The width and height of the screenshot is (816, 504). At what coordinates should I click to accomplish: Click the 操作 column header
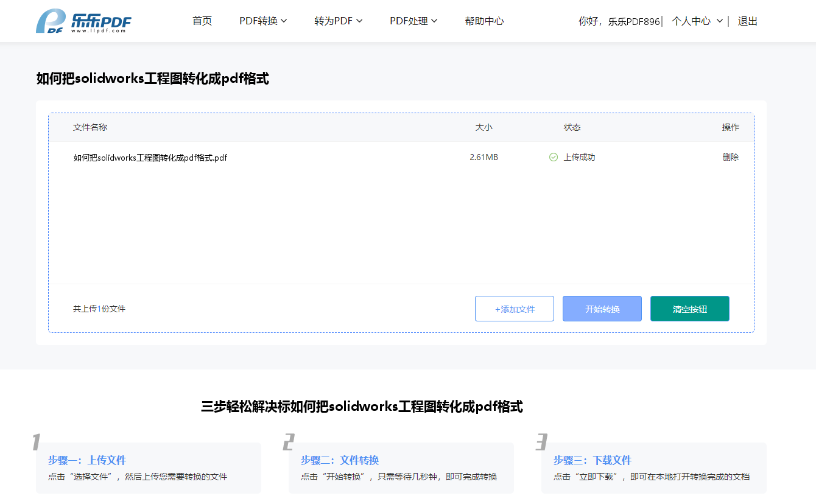[x=731, y=127]
